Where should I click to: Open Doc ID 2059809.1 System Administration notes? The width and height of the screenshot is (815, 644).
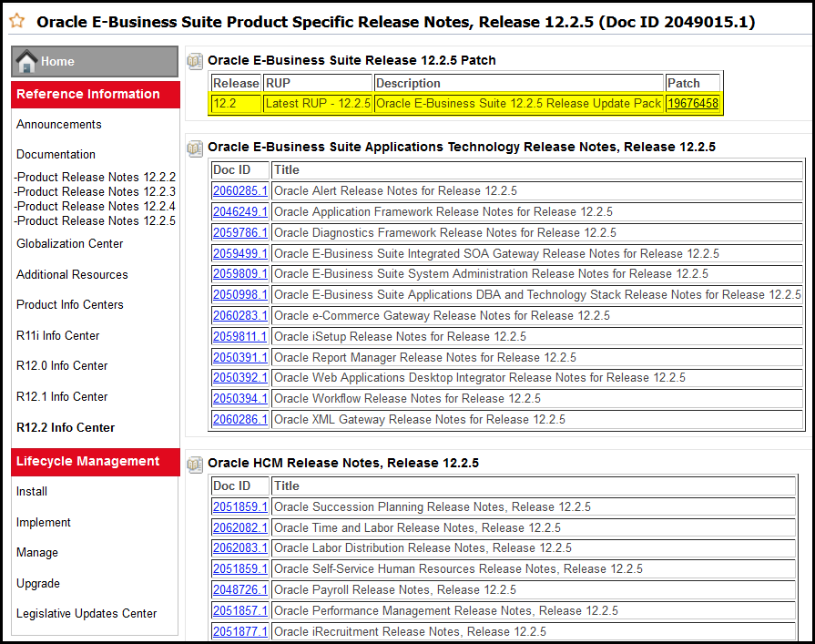(240, 273)
